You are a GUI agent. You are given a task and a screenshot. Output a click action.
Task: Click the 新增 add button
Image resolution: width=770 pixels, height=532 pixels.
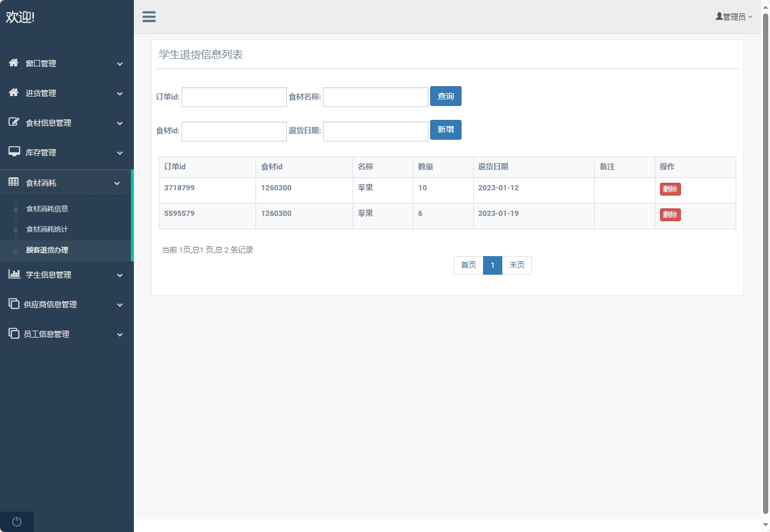coord(446,130)
